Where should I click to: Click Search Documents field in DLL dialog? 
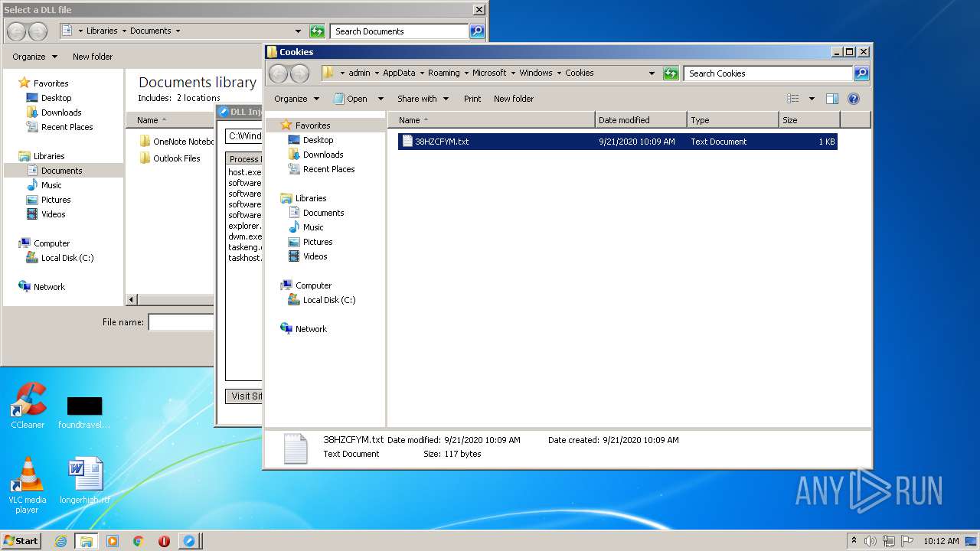pyautogui.click(x=399, y=31)
